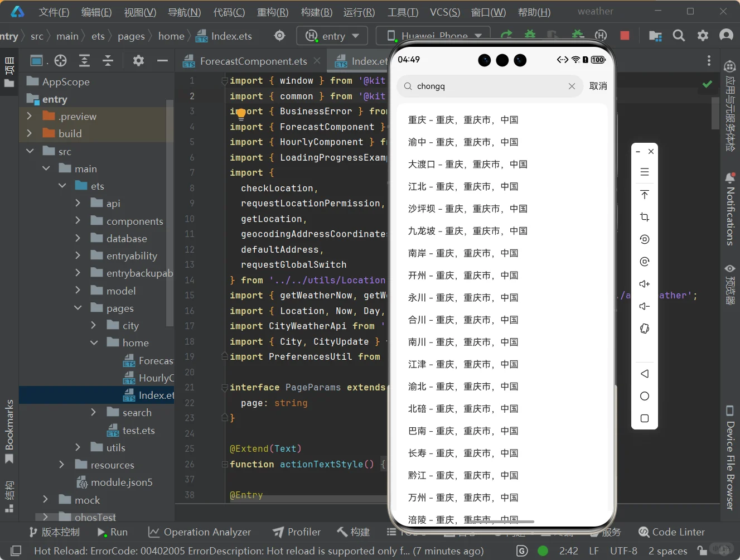Open the Code Linter tool window
The image size is (740, 560).
[671, 532]
